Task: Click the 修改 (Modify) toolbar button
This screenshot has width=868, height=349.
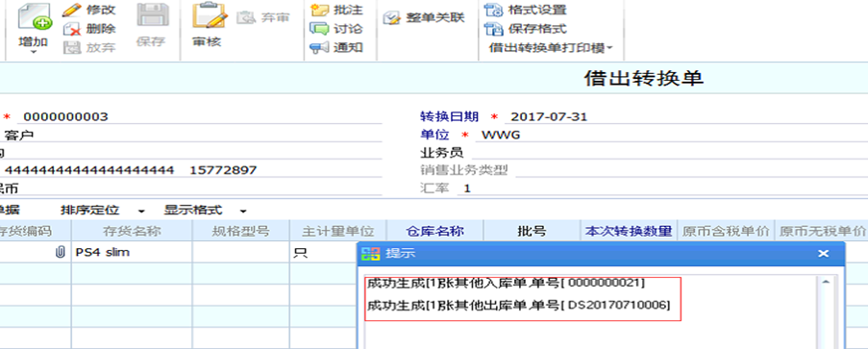Action: pos(88,10)
